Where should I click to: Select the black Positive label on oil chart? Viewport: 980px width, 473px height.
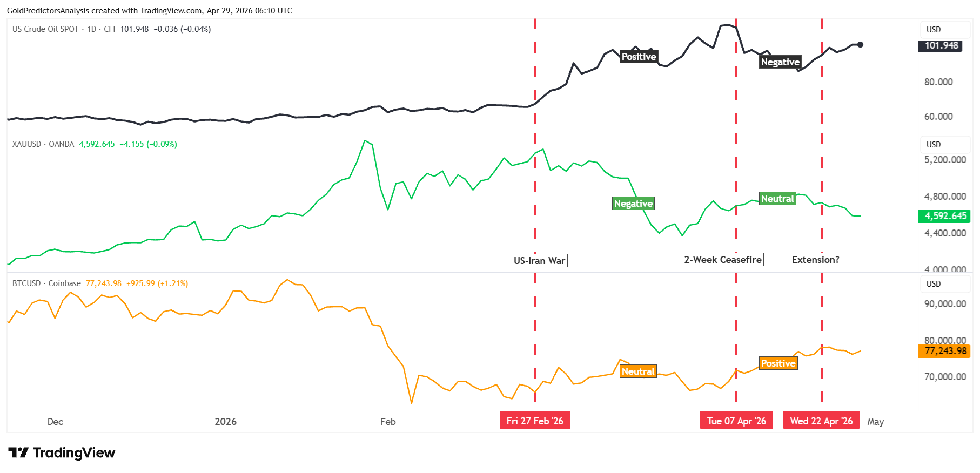[x=639, y=57]
